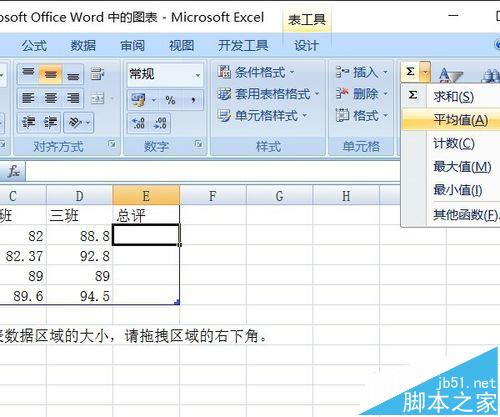
Task: Select column G header
Action: pos(280,196)
